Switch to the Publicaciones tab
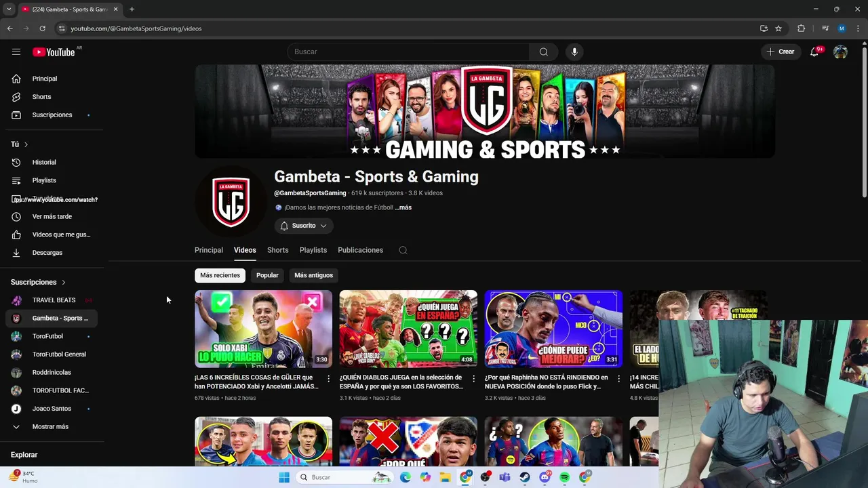 [360, 250]
